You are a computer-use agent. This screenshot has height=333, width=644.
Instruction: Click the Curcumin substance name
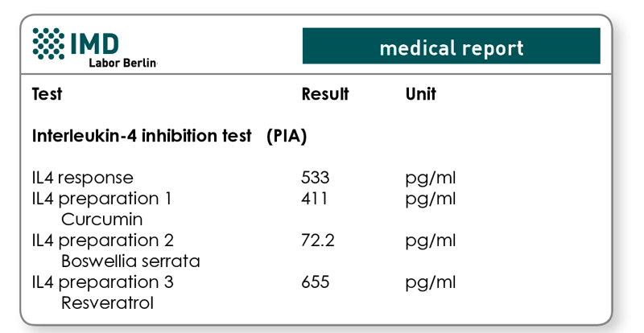coord(102,220)
